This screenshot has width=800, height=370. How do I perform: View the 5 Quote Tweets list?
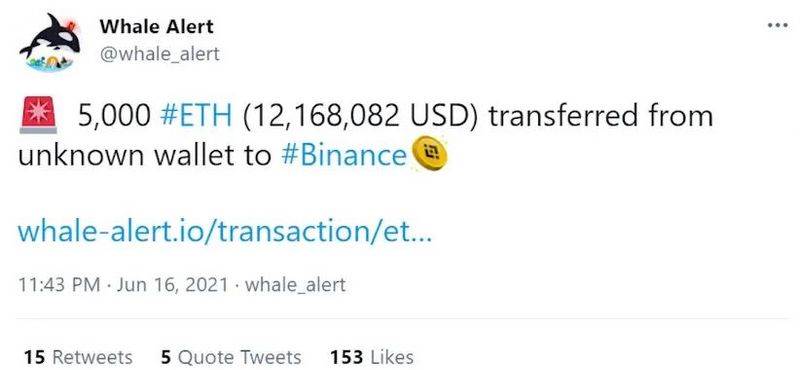point(231,357)
